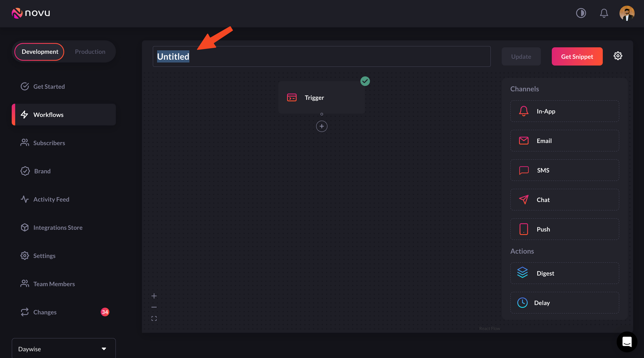Select the Digest action block
Viewport: 644px width, 358px height.
point(564,273)
